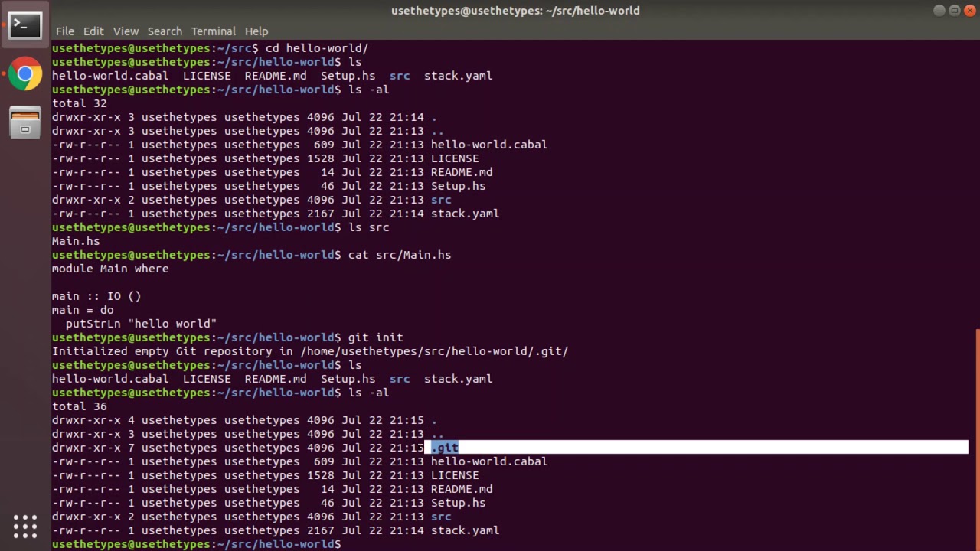The image size is (980, 551).
Task: Click the 'cd hello-world/' command text
Action: tap(317, 48)
